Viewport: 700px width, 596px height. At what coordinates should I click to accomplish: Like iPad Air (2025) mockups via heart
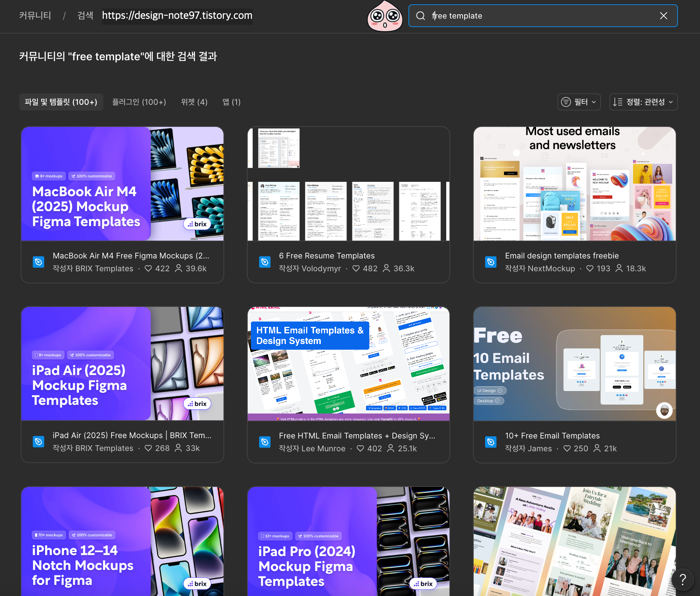(148, 448)
